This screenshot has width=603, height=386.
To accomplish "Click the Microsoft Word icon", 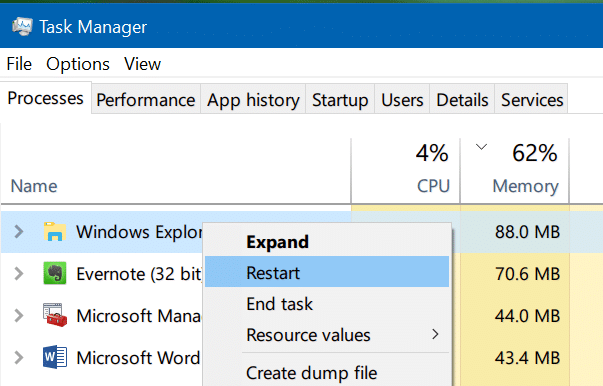I will [x=55, y=357].
